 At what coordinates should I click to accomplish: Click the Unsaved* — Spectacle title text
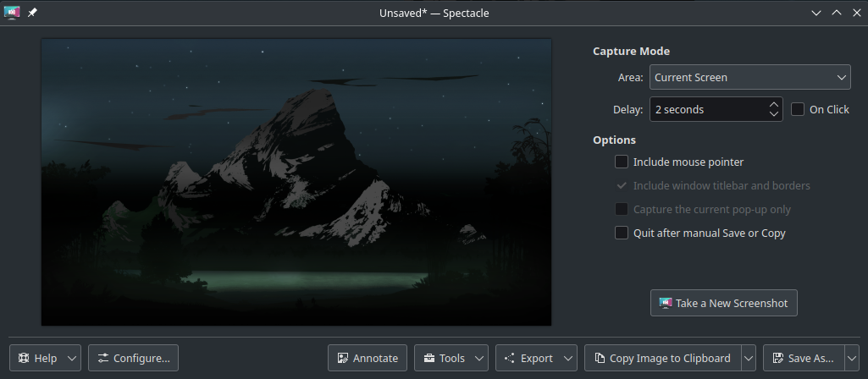click(434, 13)
